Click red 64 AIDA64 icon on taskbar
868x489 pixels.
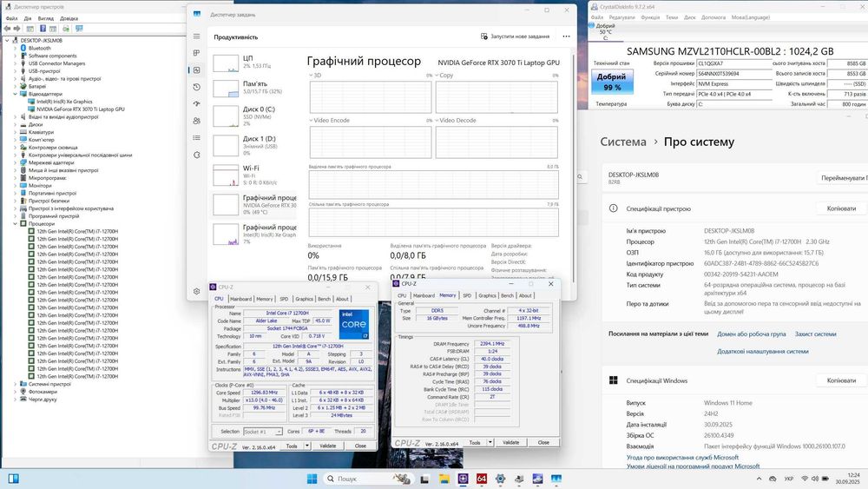482,479
